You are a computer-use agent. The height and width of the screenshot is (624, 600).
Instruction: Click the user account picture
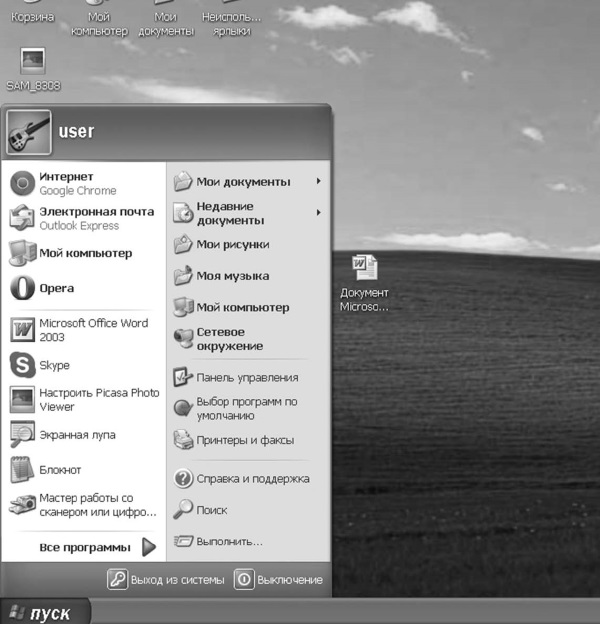[28, 132]
